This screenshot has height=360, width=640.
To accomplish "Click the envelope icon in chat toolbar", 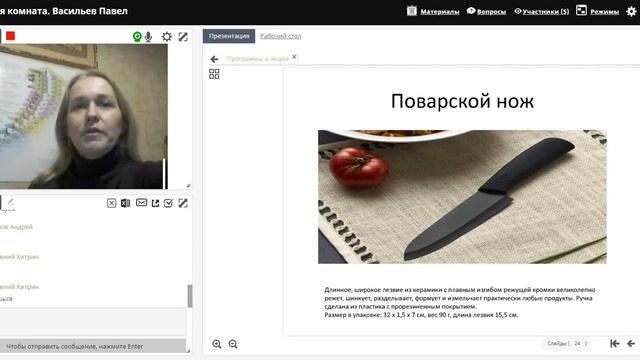I will click(141, 202).
